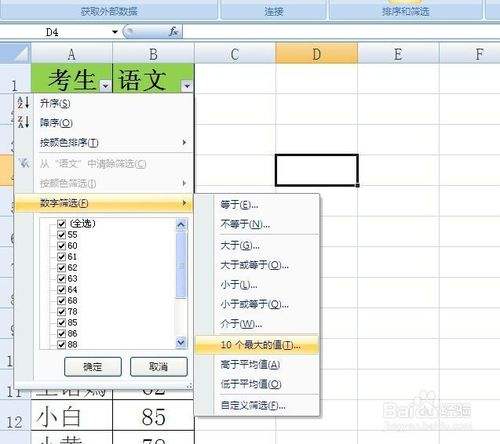Select 10 个最大的值(T)... option

coord(257,345)
